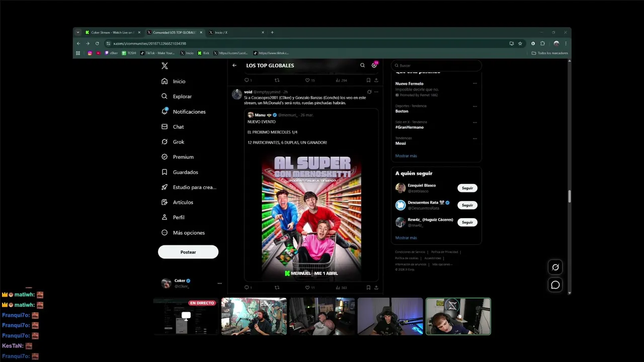Select EN DIRECTO stream thumbnail

[185, 316]
